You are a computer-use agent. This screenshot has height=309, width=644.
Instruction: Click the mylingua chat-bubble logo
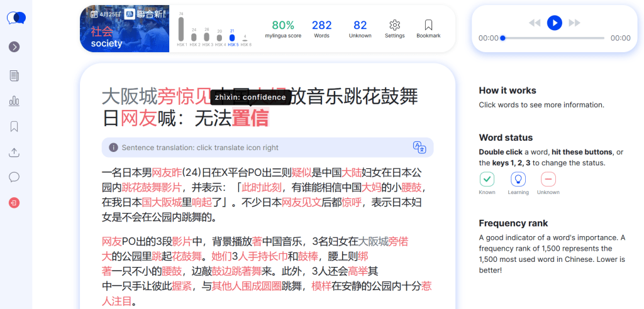click(16, 18)
